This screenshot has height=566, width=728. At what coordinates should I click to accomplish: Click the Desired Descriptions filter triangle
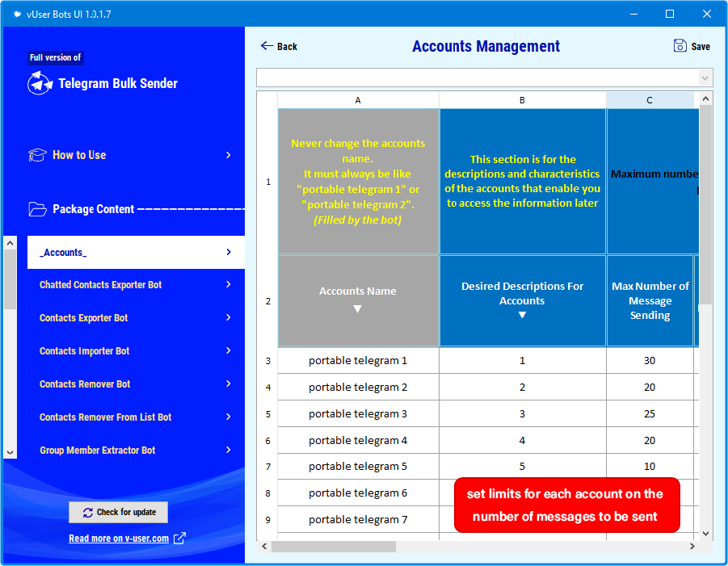coord(522,315)
